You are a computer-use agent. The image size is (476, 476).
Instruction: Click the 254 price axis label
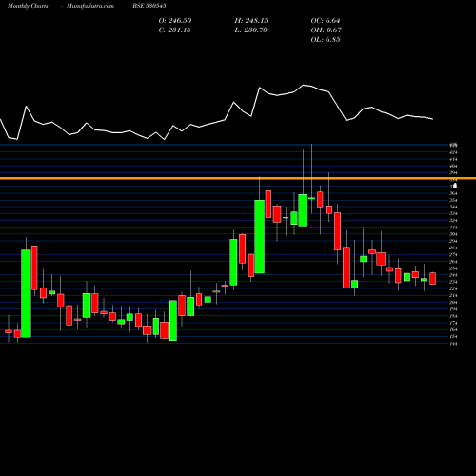click(453, 268)
